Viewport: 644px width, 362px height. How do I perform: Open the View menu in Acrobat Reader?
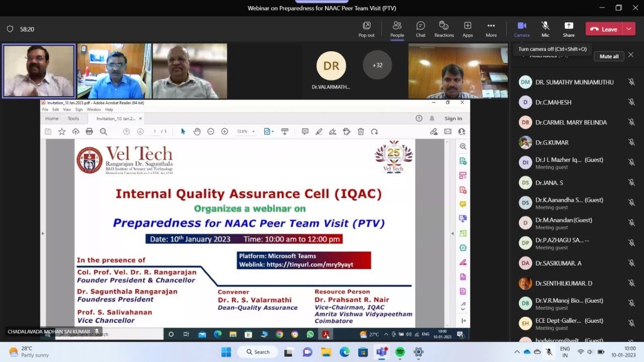67,109
